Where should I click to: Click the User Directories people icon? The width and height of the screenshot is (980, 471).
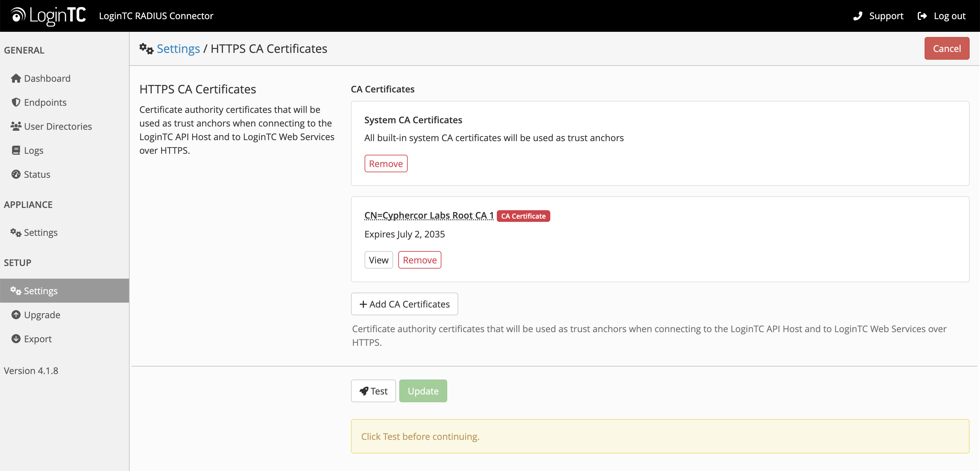pos(16,127)
